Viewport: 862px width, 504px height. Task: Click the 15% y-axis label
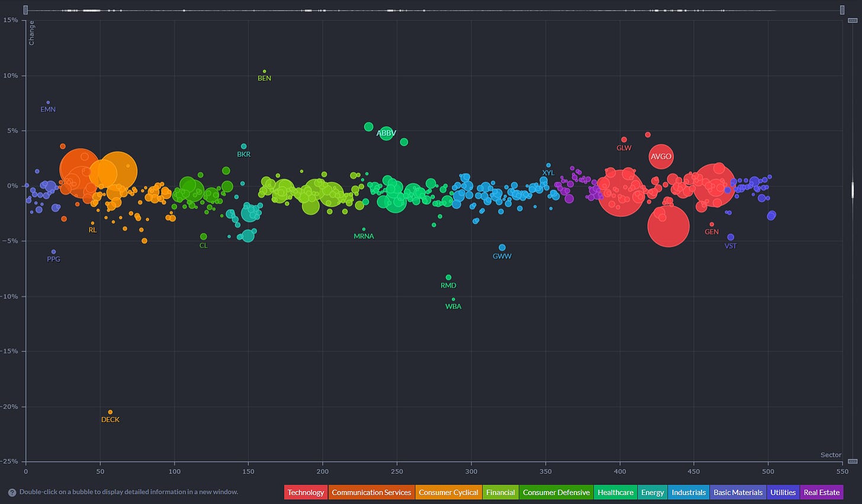pyautogui.click(x=11, y=20)
